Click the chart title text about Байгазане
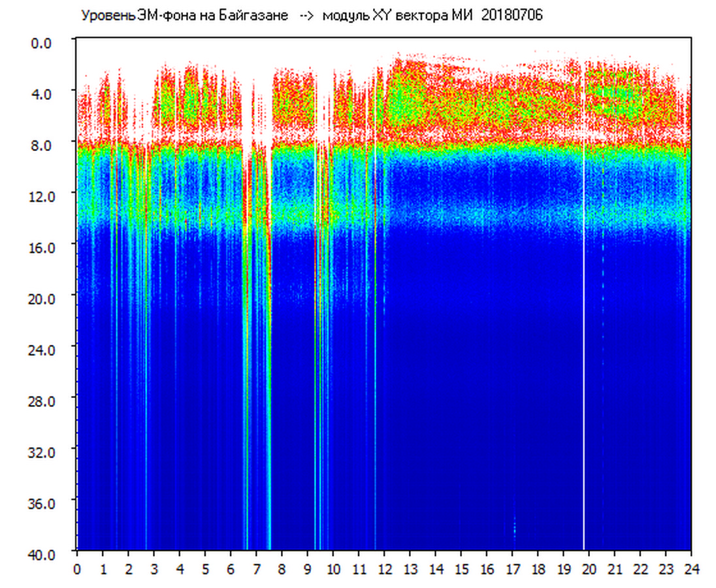The image size is (716, 588). [x=184, y=16]
